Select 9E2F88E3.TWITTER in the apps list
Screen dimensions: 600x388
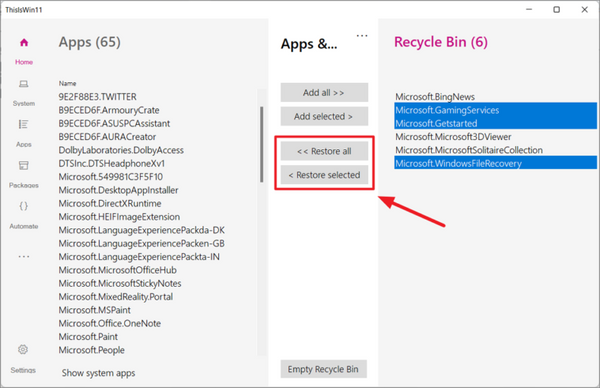coord(98,97)
